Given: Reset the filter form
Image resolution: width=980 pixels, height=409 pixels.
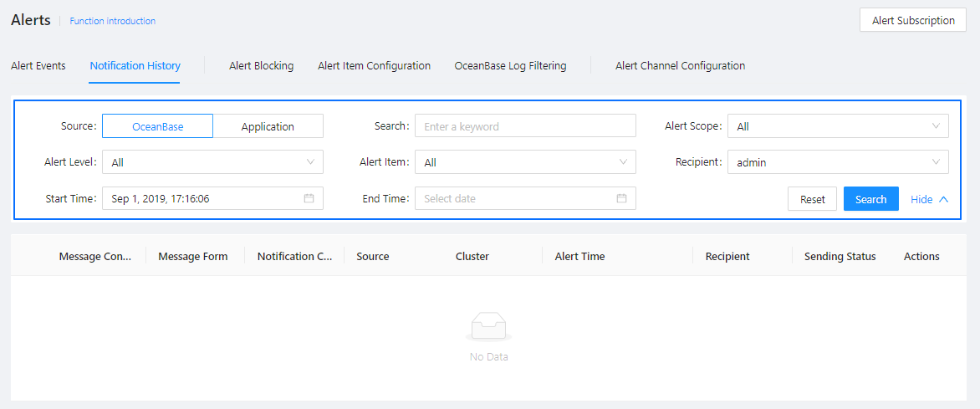Looking at the screenshot, I should tap(812, 199).
